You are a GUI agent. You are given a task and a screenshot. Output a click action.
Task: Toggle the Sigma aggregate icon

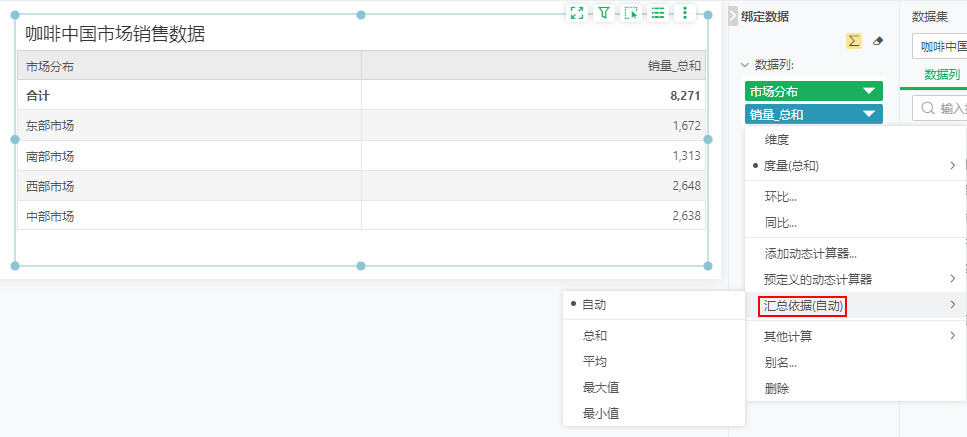coord(854,41)
